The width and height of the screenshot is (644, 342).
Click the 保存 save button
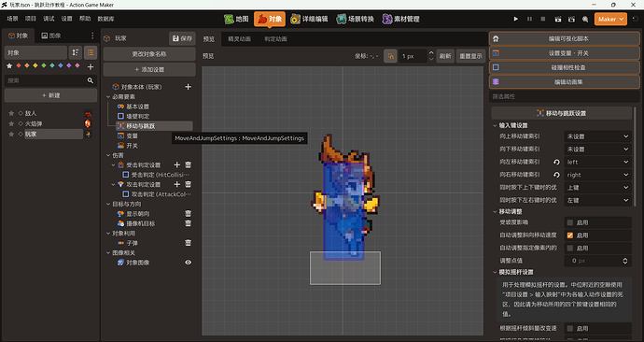[x=182, y=38]
